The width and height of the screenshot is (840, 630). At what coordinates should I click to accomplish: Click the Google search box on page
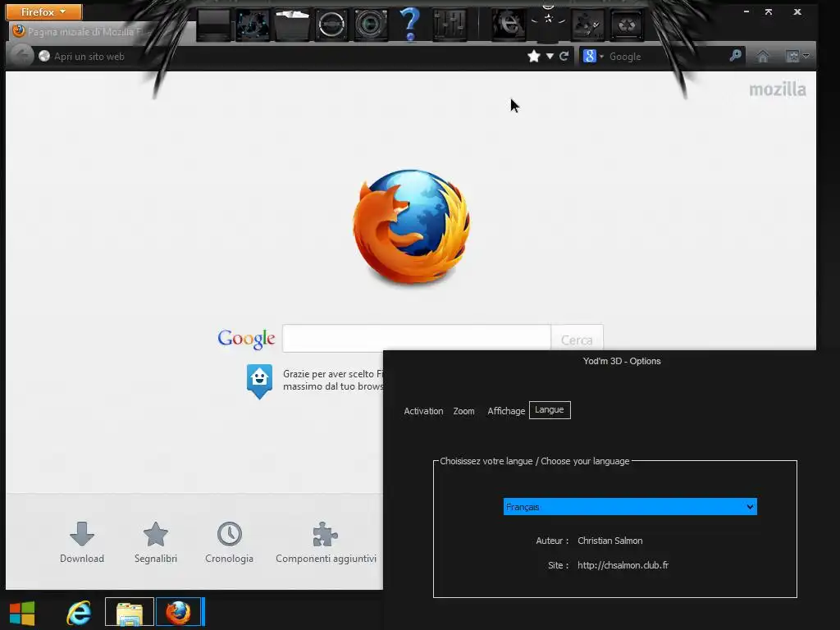416,338
